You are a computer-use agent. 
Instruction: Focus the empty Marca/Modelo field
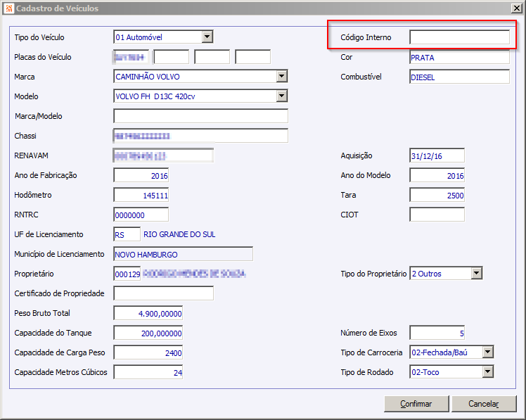(x=200, y=116)
